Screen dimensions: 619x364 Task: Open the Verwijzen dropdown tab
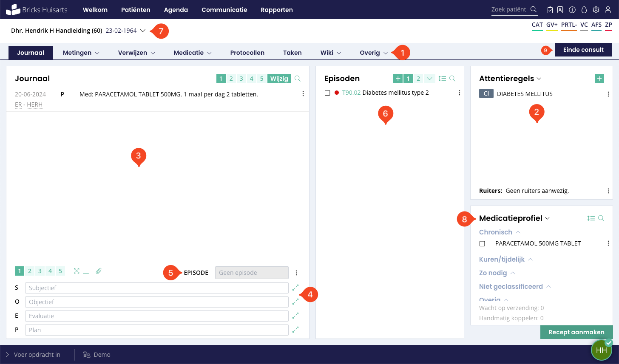(x=136, y=53)
